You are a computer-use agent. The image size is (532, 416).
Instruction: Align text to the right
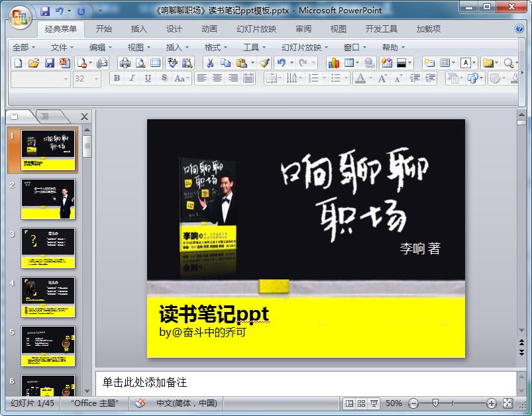(x=233, y=78)
